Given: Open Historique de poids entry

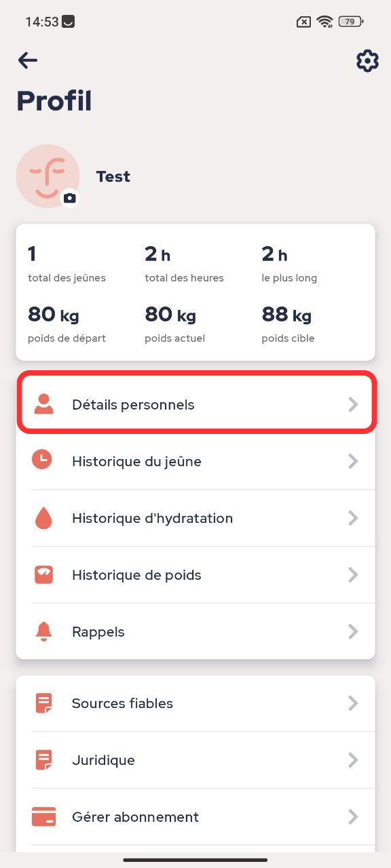Looking at the screenshot, I should (x=195, y=575).
